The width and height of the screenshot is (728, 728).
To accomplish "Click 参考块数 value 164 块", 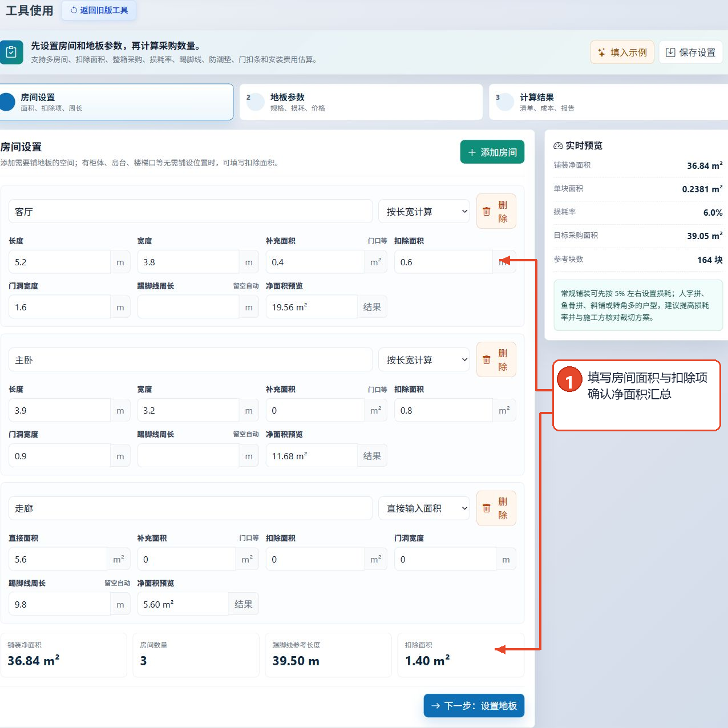I will (x=710, y=260).
